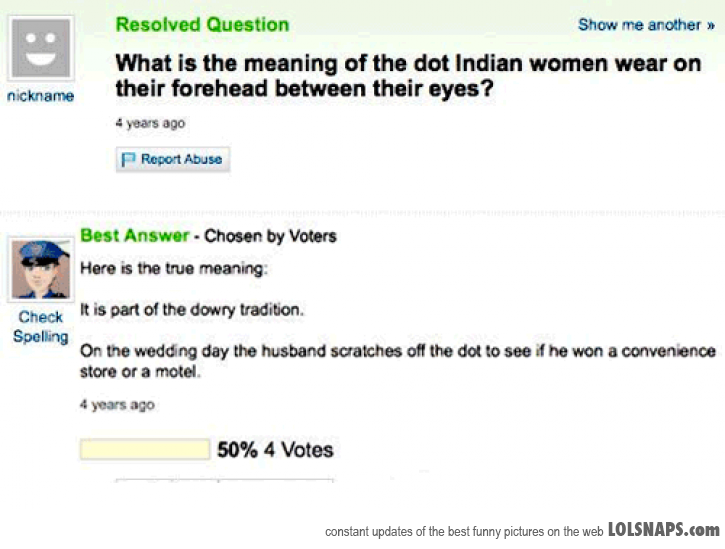Viewport: 725px width, 549px height.
Task: Click the yellow vote percentage bar
Action: 145,449
